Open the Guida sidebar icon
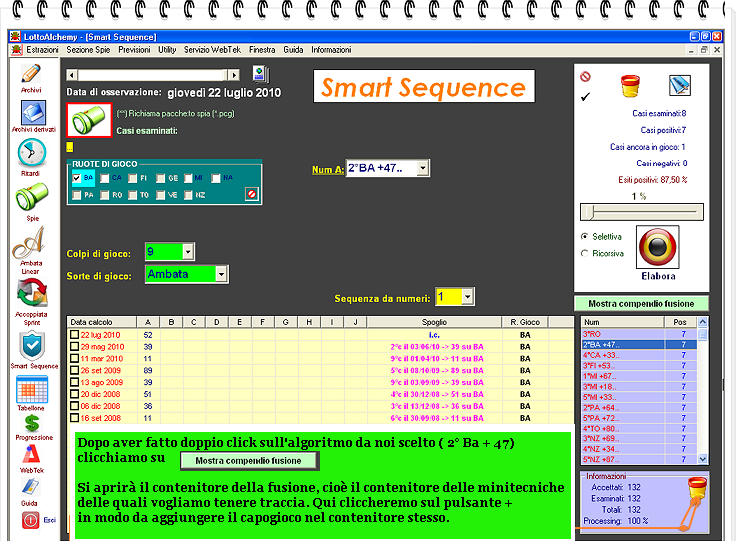 click(30, 487)
